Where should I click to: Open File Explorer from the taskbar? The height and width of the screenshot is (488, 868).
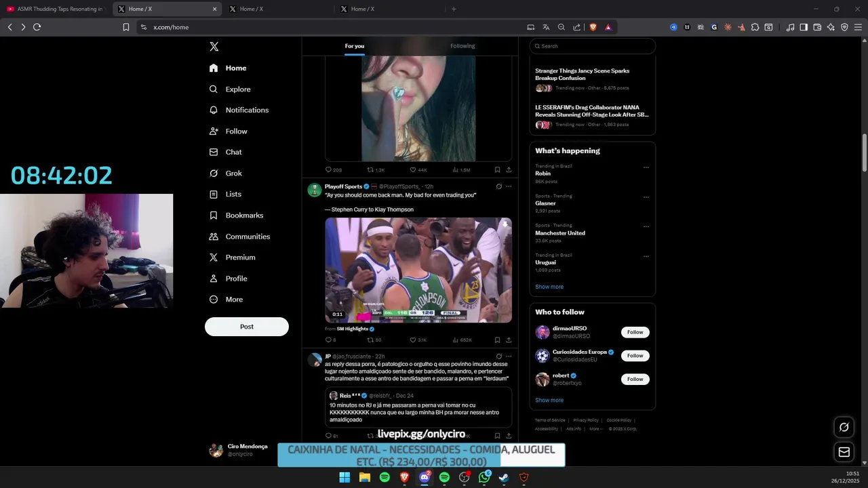(365, 477)
